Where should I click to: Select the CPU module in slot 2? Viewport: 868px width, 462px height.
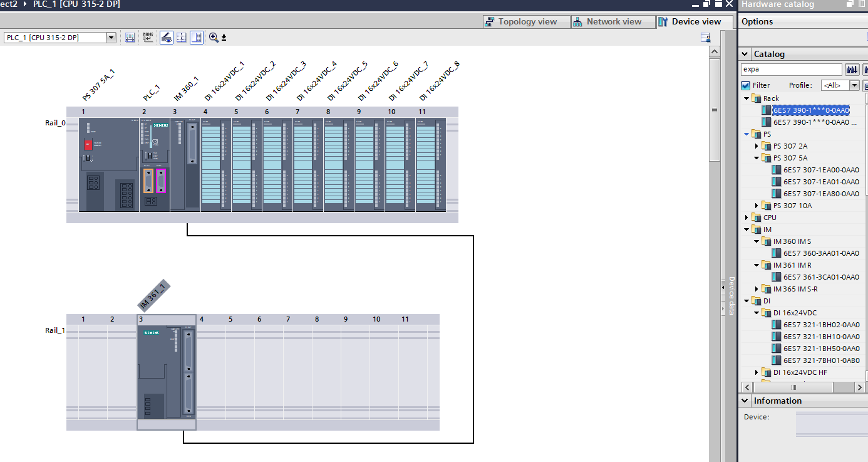pos(154,164)
